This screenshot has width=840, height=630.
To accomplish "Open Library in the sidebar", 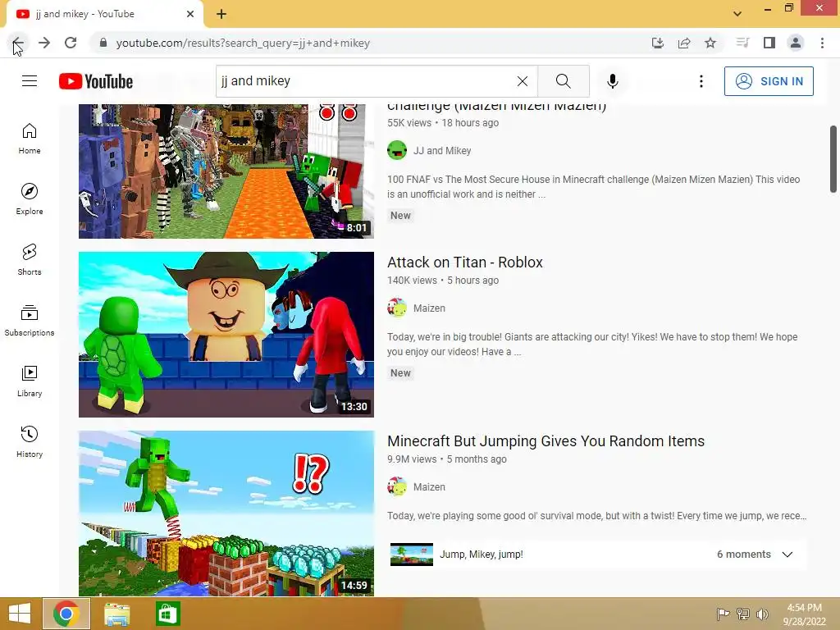I will [30, 381].
